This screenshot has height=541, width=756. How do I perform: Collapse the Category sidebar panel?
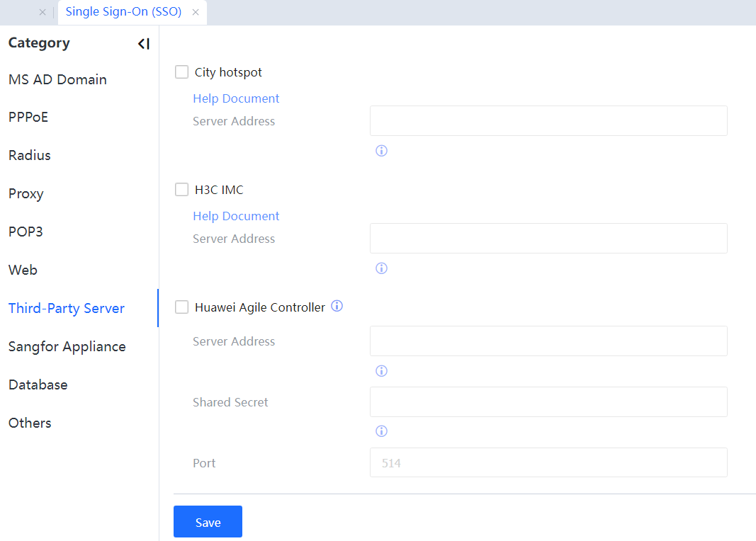(x=144, y=44)
